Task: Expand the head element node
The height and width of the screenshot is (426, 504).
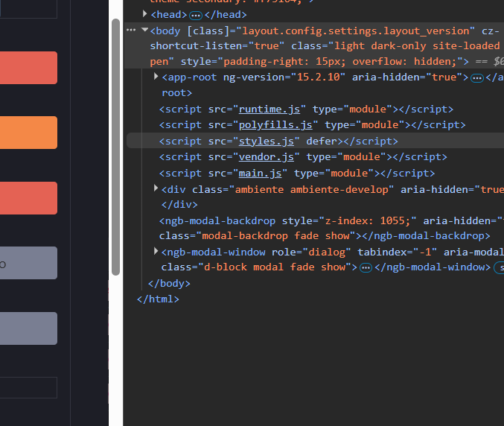Action: [146, 14]
